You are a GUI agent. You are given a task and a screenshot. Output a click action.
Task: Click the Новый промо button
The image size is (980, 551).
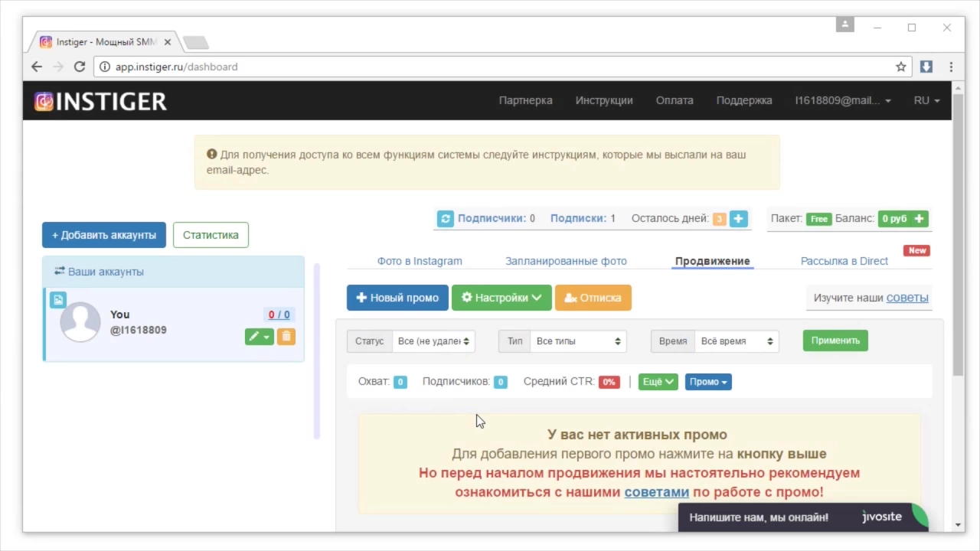click(397, 298)
